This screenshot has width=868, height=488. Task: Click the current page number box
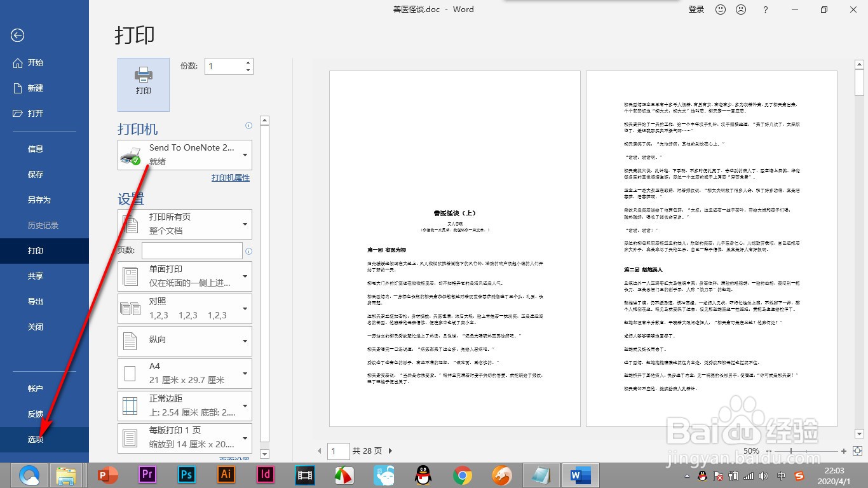[x=339, y=451]
